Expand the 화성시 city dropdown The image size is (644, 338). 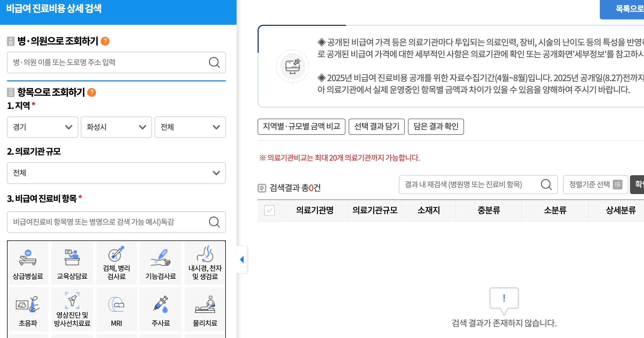pyautogui.click(x=116, y=127)
